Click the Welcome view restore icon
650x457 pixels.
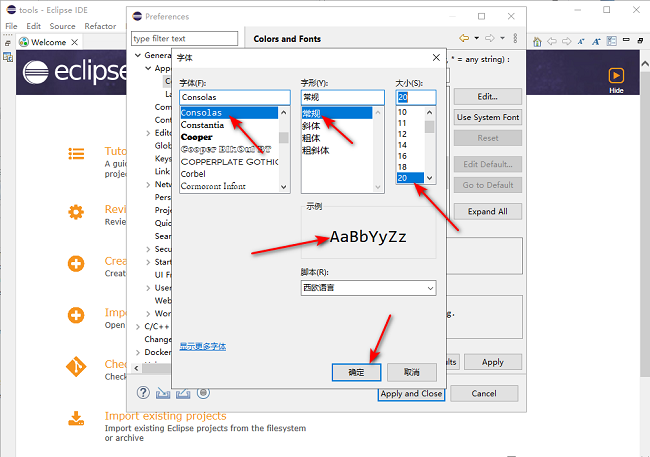tap(640, 41)
